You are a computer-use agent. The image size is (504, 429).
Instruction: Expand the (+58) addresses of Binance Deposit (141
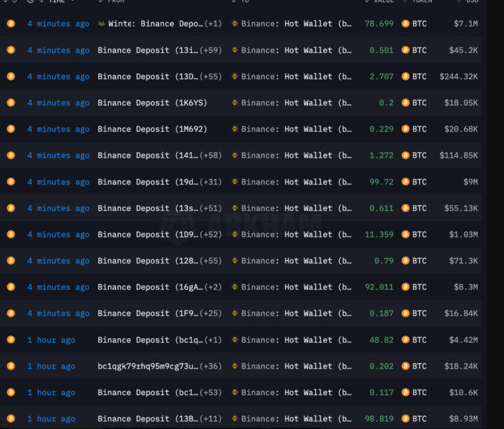pos(211,155)
